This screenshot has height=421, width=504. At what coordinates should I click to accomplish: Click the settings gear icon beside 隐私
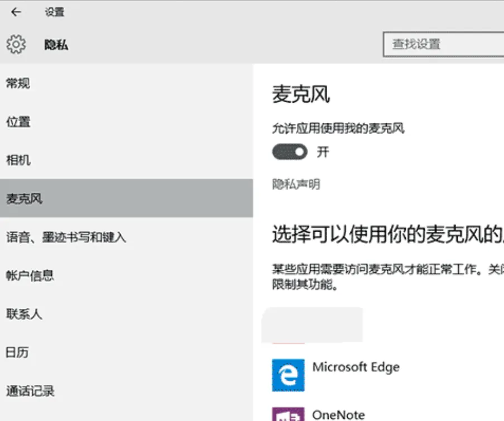click(16, 44)
